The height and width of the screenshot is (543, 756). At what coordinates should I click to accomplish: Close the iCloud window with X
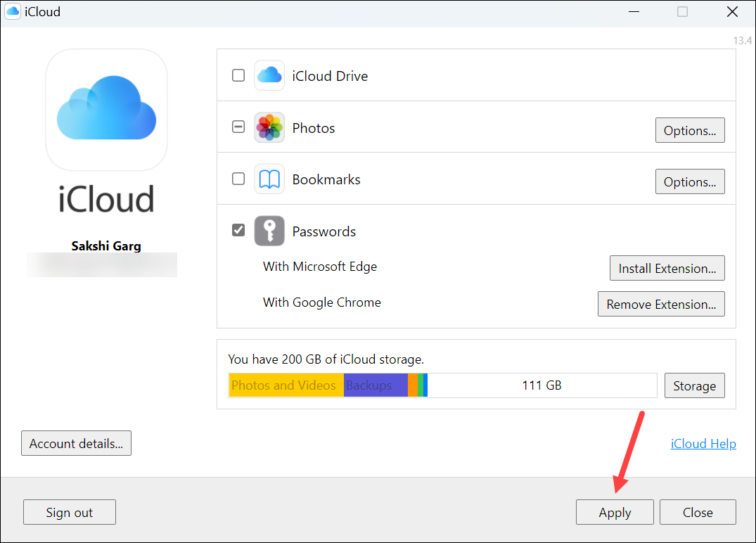(732, 11)
